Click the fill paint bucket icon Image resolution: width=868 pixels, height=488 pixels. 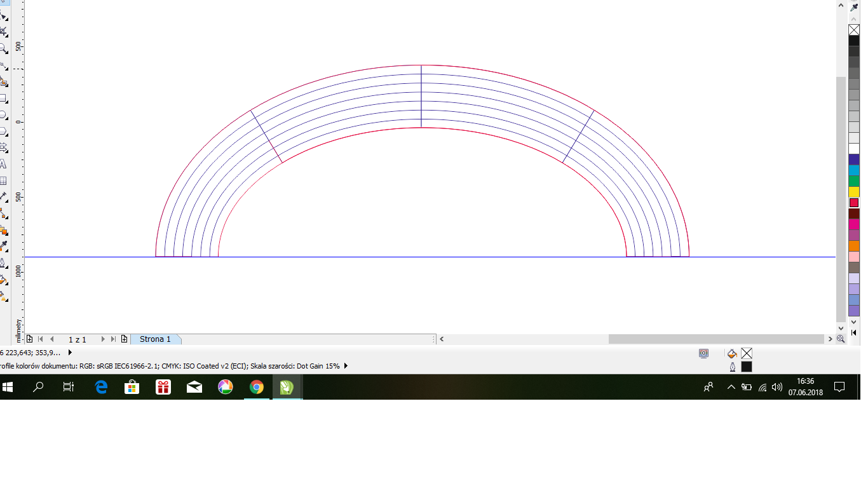coord(732,353)
